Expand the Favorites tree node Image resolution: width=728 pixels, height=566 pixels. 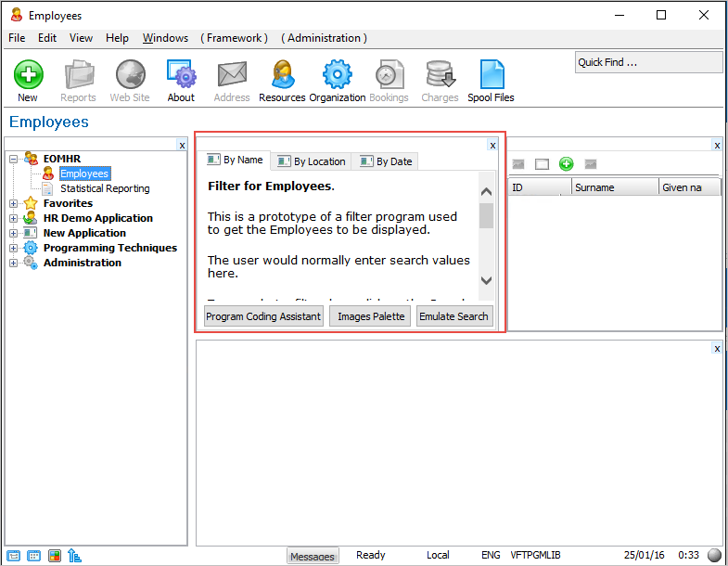[x=14, y=203]
